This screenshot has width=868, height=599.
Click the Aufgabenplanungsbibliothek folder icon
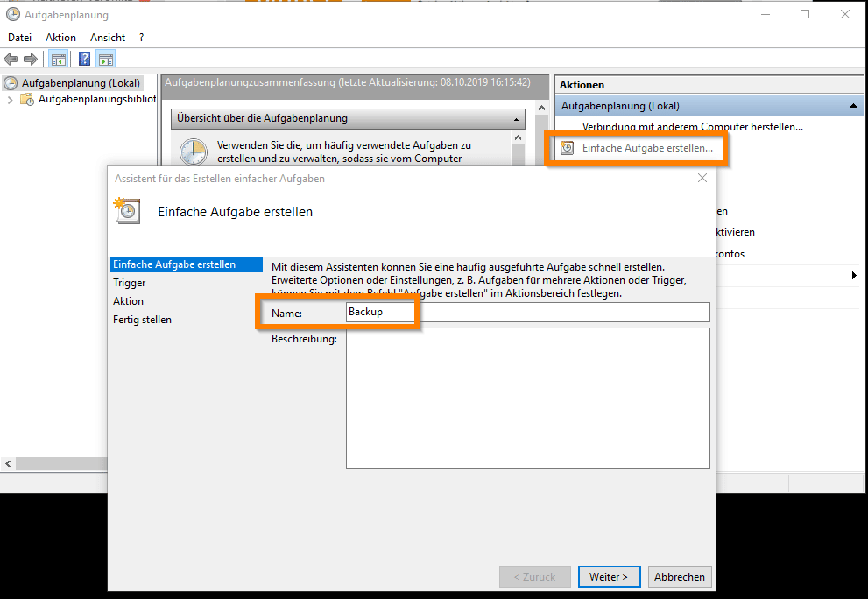[28, 100]
